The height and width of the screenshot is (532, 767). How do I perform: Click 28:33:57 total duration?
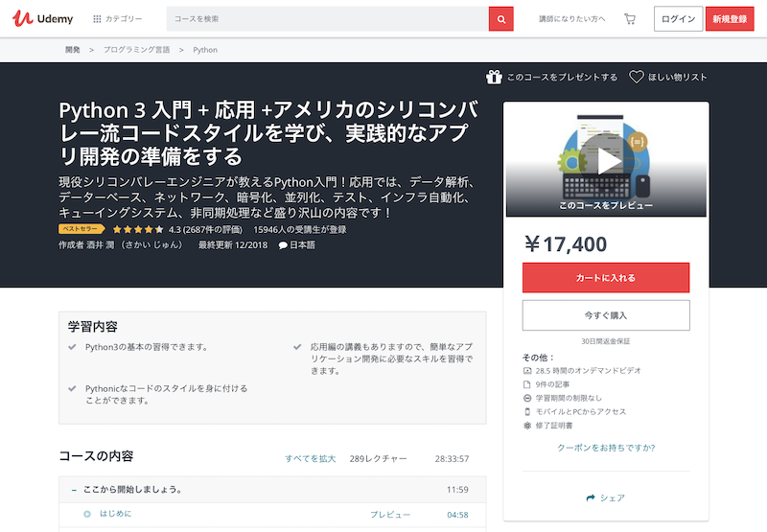pyautogui.click(x=452, y=458)
